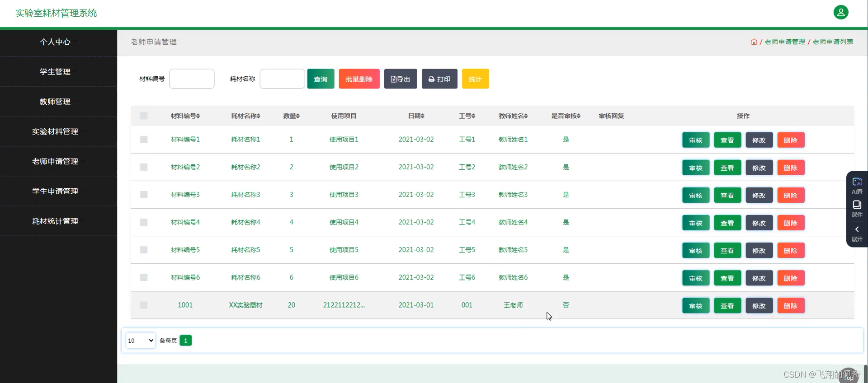Click the 打印 print button
The height and width of the screenshot is (383, 868).
(x=439, y=79)
